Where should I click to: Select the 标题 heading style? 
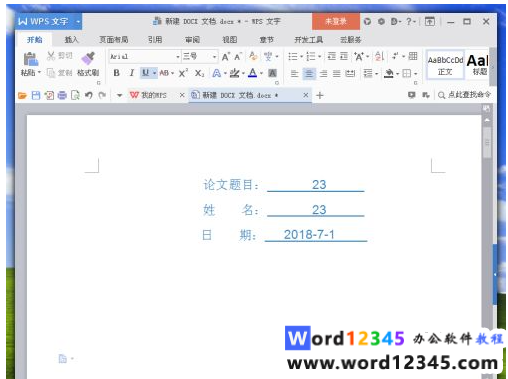click(477, 65)
